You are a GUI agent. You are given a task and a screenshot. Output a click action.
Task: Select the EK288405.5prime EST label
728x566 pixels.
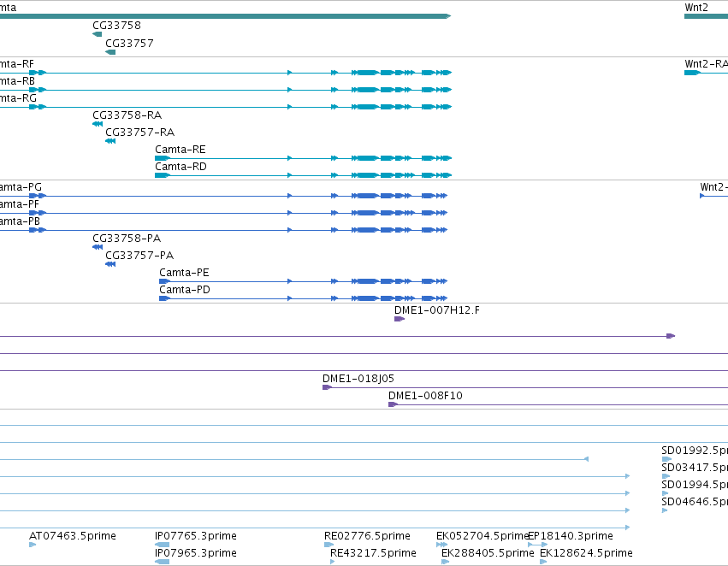coord(488,553)
